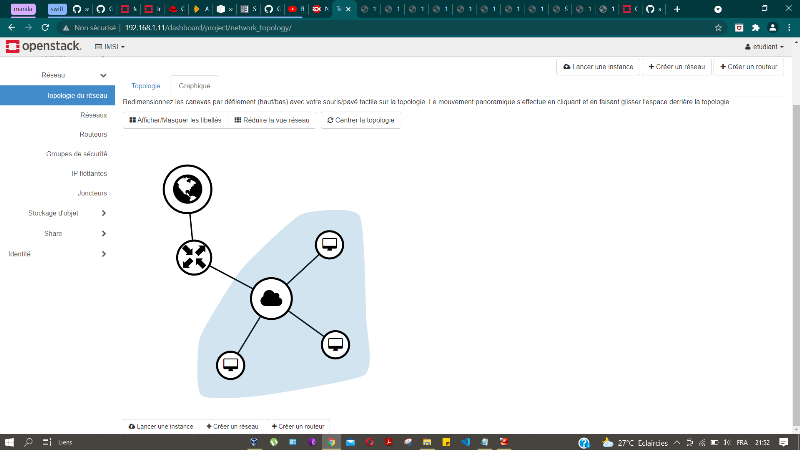Screen dimensions: 800x450
Task: Open Task View from the taskbar
Action: 47,442
